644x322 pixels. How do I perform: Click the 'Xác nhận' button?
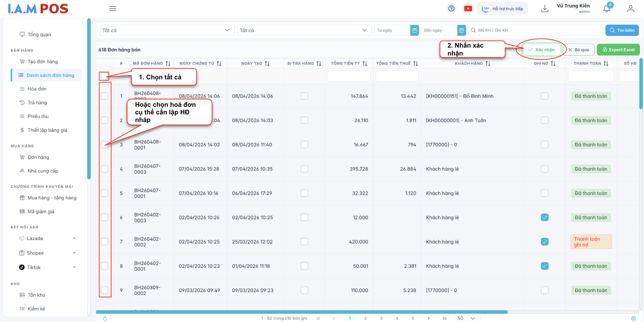[542, 50]
